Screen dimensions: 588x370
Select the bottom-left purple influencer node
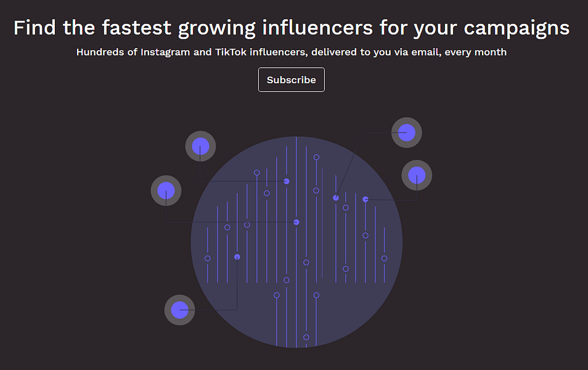tap(179, 309)
